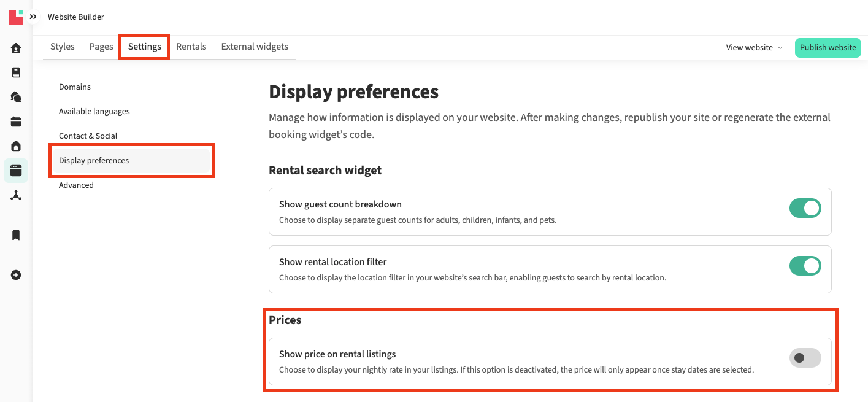Viewport: 868px width, 402px height.
Task: Go to the Rentals tab
Action: coord(191,47)
